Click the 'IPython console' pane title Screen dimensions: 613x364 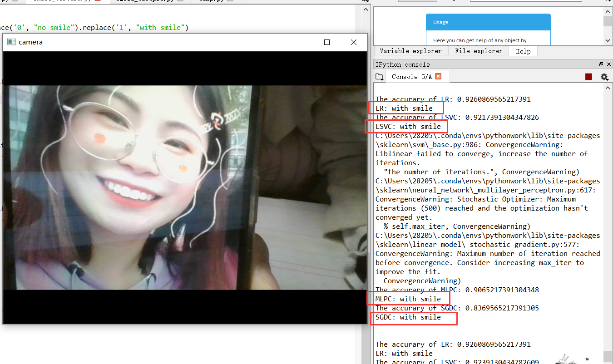(403, 64)
